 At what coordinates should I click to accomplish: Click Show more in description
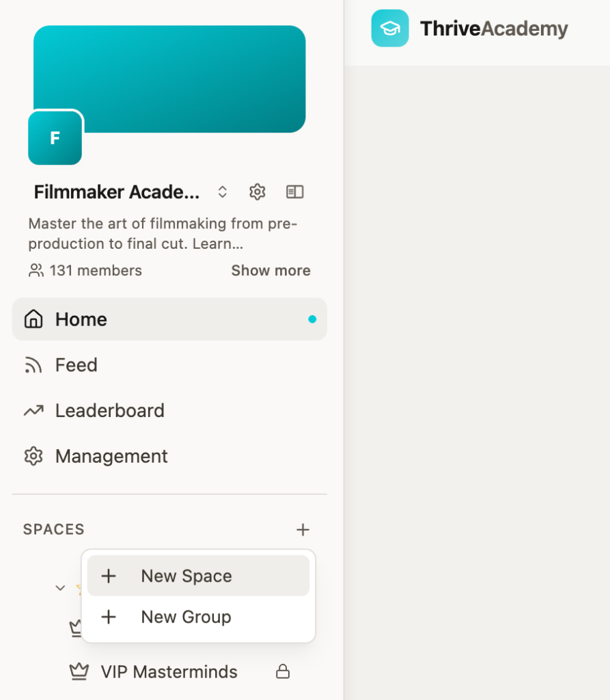click(x=271, y=271)
